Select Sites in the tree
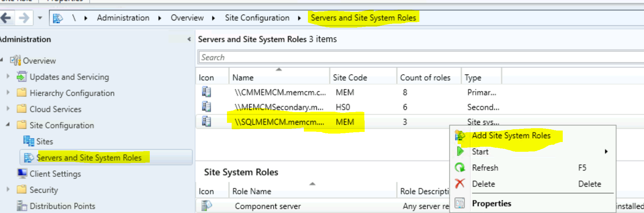The image size is (644, 213). (45, 142)
